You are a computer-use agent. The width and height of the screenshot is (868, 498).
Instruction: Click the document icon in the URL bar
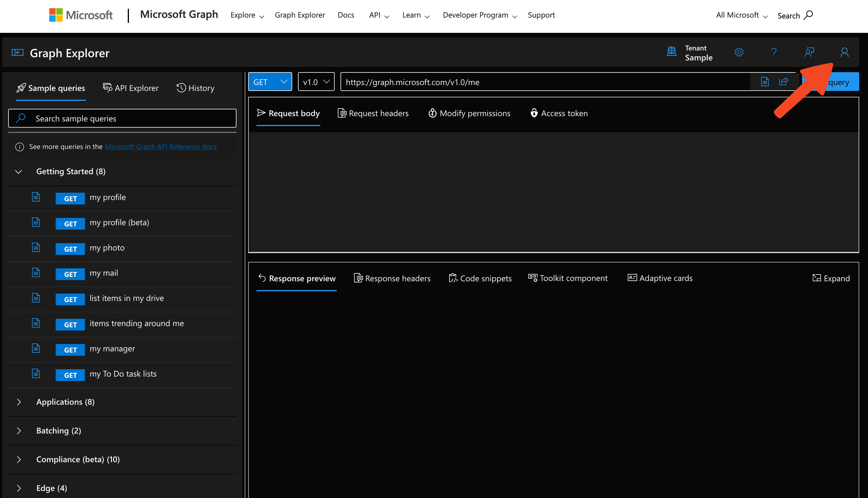coord(765,82)
